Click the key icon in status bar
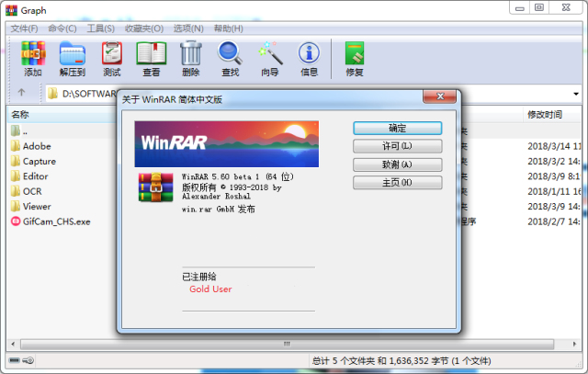Screen dimensions: 588x374 28,360
